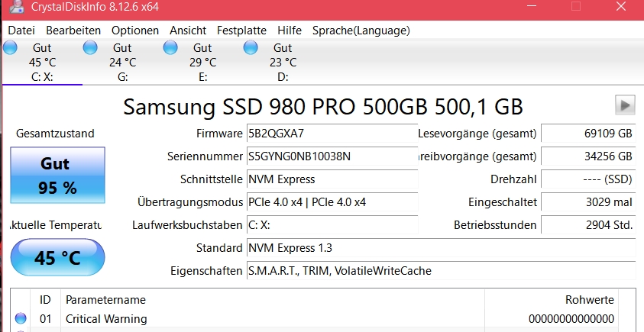Viewport: 644px width, 332px height.
Task: Click blue status orb for D: drive
Action: pos(251,47)
